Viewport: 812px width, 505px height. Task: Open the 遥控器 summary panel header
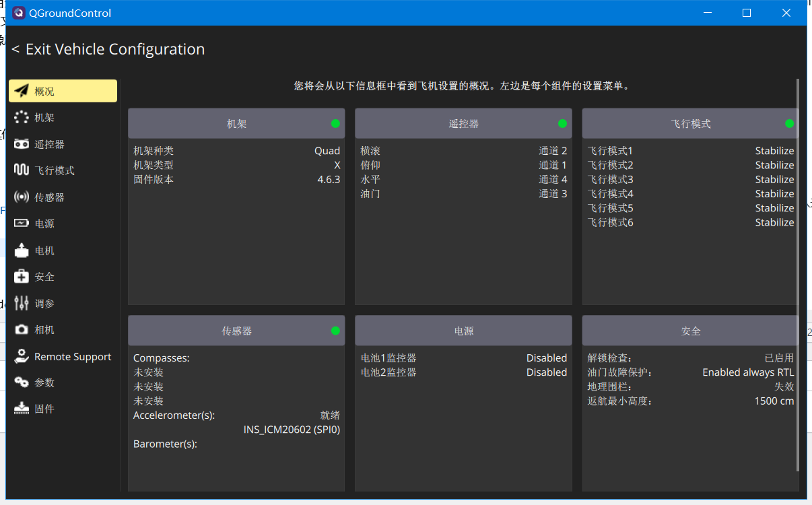(x=463, y=124)
